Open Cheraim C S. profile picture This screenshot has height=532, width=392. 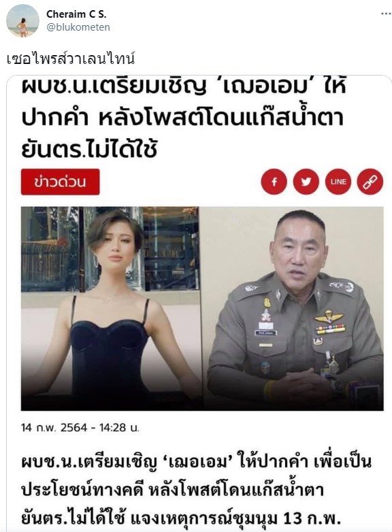(x=22, y=20)
